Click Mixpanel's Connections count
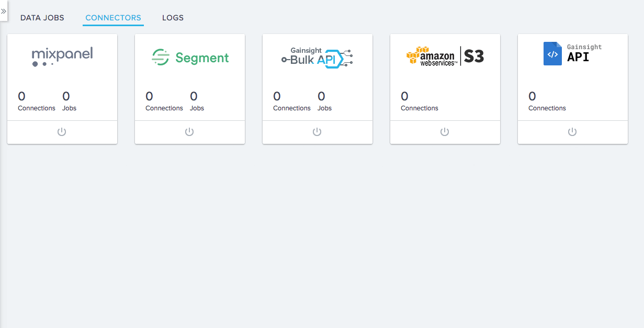The width and height of the screenshot is (644, 328). (21, 96)
